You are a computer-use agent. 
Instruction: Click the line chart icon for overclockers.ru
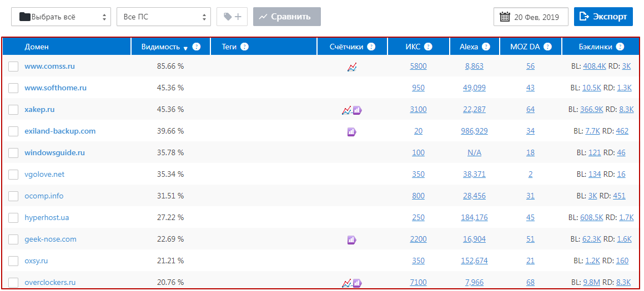347,283
